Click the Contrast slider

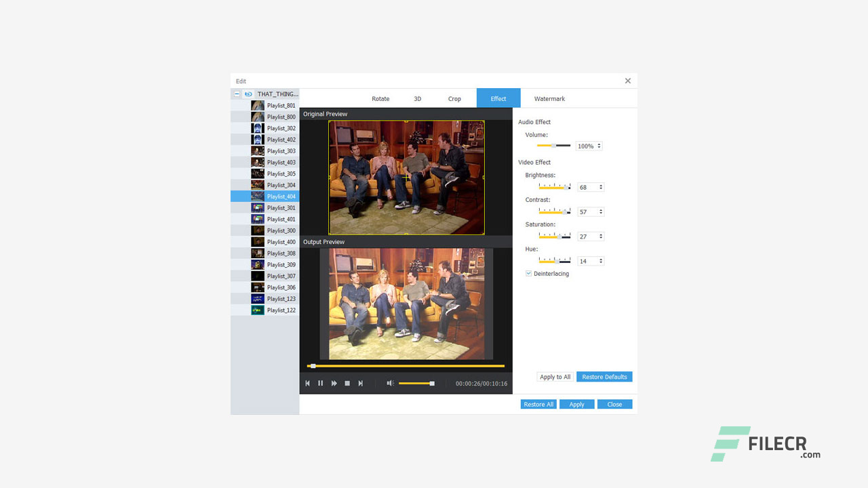(x=555, y=211)
